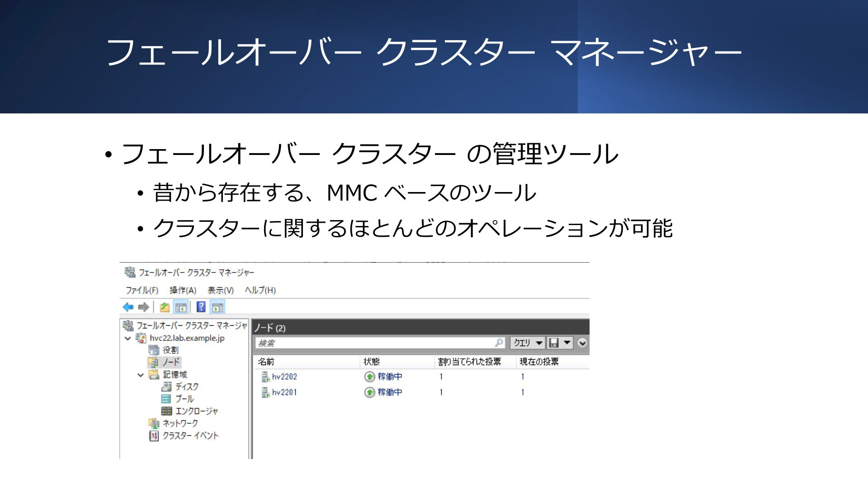The image size is (868, 488).
Task: Select プール in the tree
Action: pyautogui.click(x=184, y=399)
